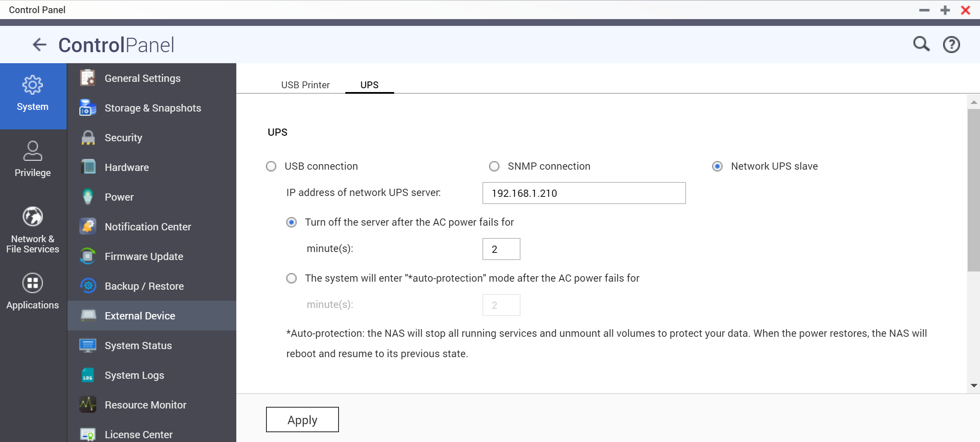Image resolution: width=980 pixels, height=442 pixels.
Task: Click the System Status monitor icon
Action: point(88,345)
